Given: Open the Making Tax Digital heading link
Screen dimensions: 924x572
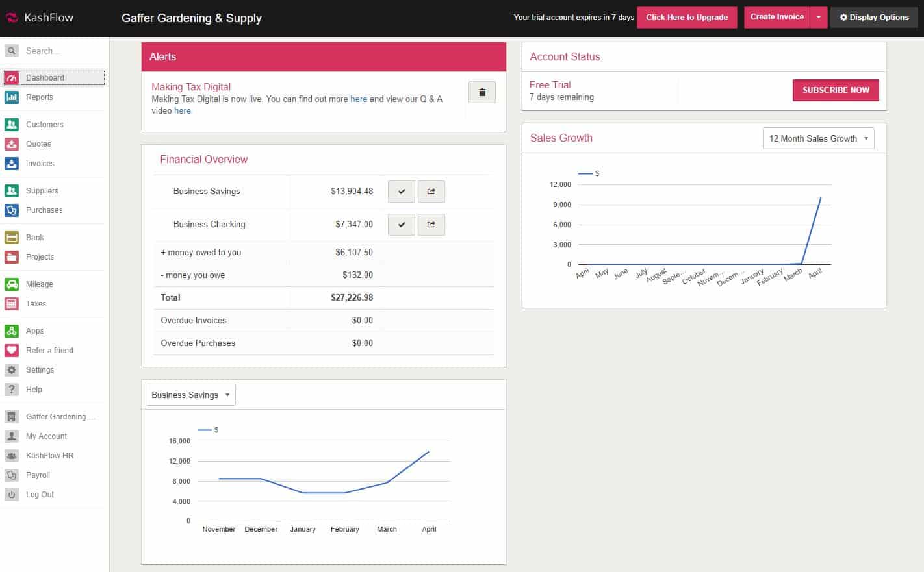Looking at the screenshot, I should coord(191,87).
